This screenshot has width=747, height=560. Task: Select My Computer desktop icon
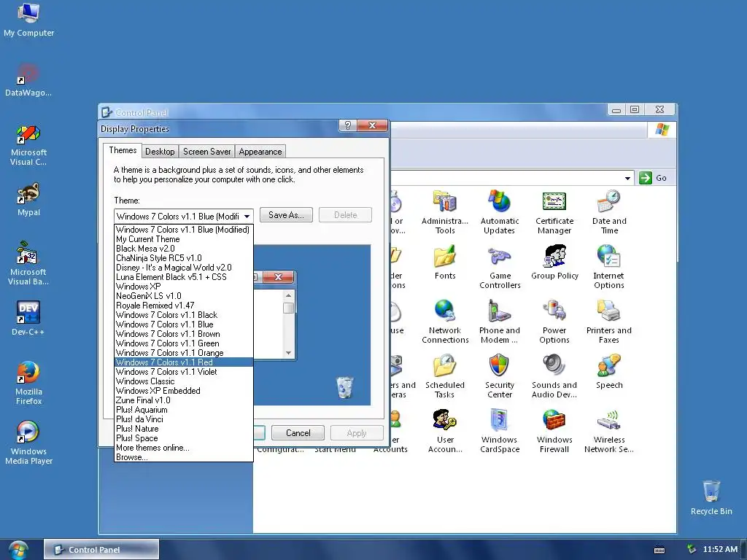pyautogui.click(x=28, y=20)
